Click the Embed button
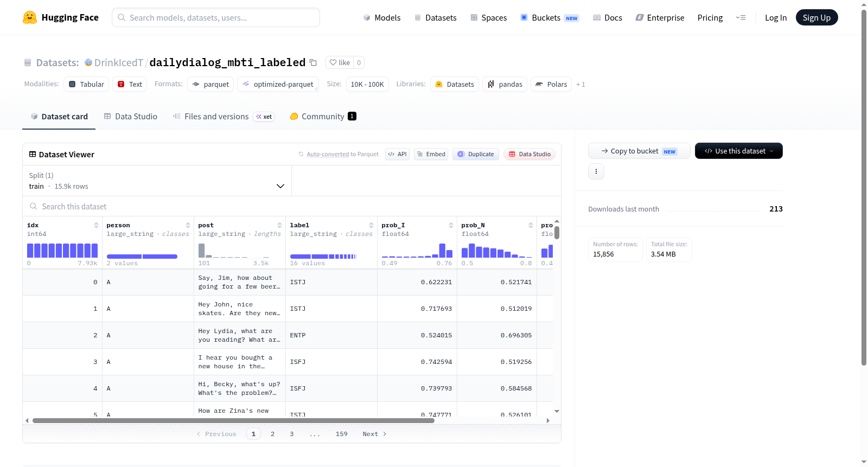This screenshot has width=868, height=467. click(x=431, y=154)
